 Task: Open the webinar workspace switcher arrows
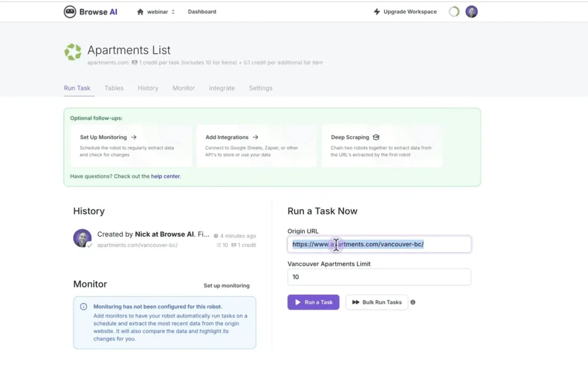[173, 12]
